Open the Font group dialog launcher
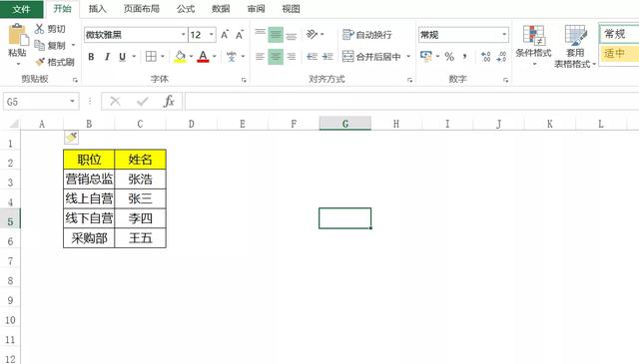 pyautogui.click(x=244, y=80)
